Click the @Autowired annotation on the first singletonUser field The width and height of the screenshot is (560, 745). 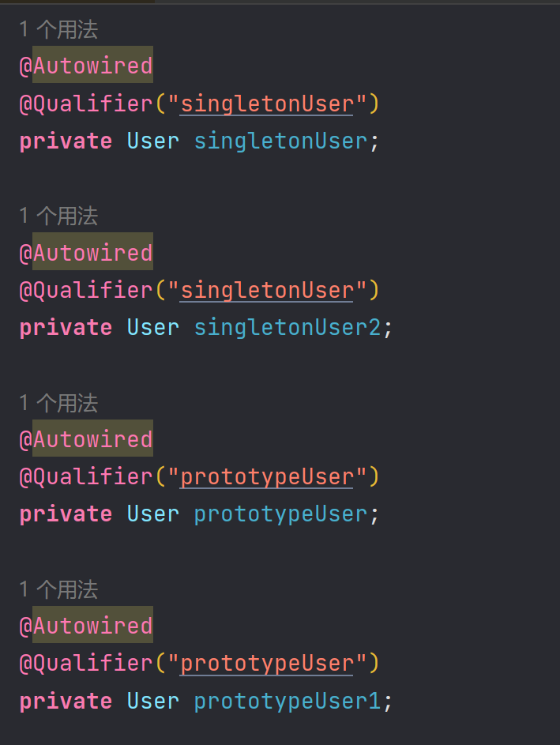(x=86, y=65)
